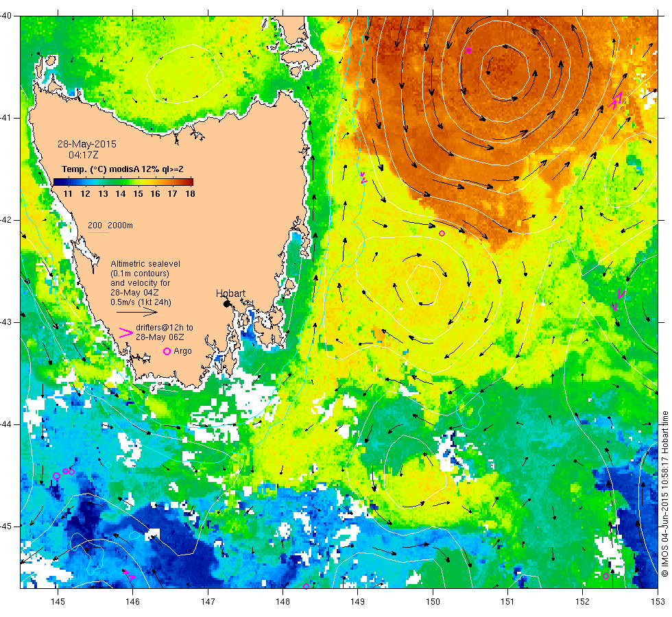The height and width of the screenshot is (617, 672).
Task: Click the Argo marker at the 148.3°E bottom edge
Action: click(306, 586)
